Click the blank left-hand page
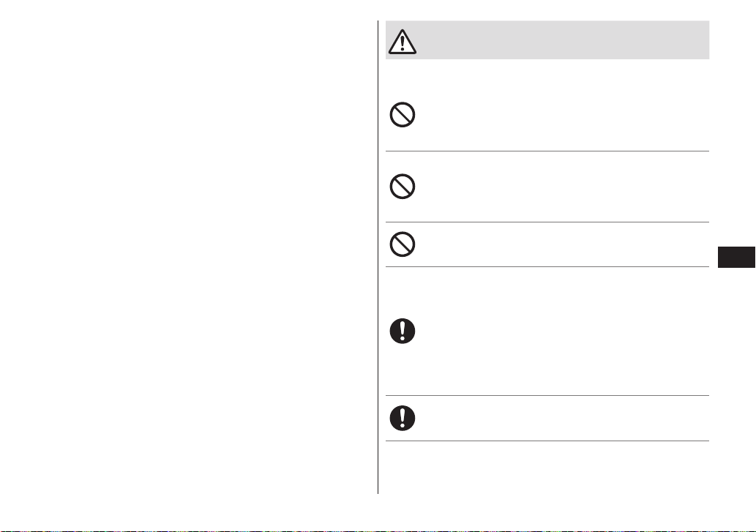The width and height of the screenshot is (756, 532). click(188, 257)
